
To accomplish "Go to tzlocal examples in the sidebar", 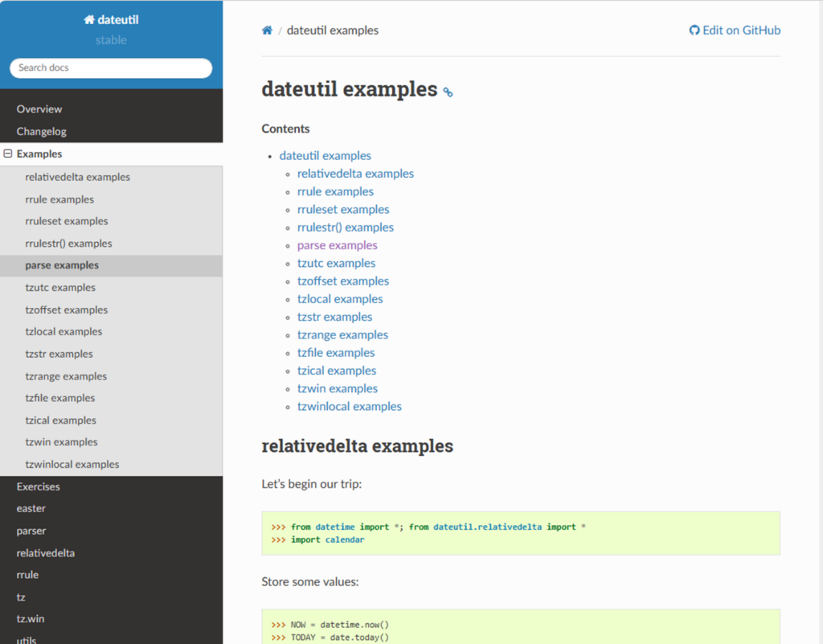I will (63, 332).
